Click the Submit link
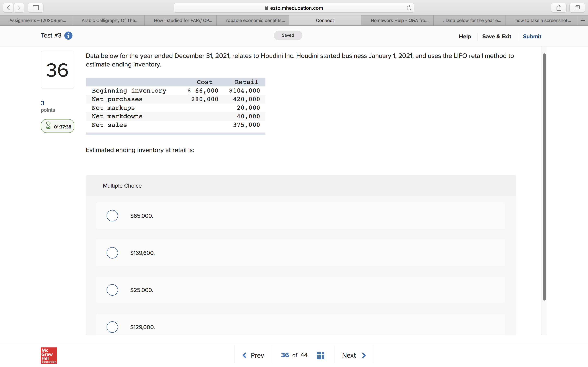Screen dimensions: 588x367 [x=532, y=36]
